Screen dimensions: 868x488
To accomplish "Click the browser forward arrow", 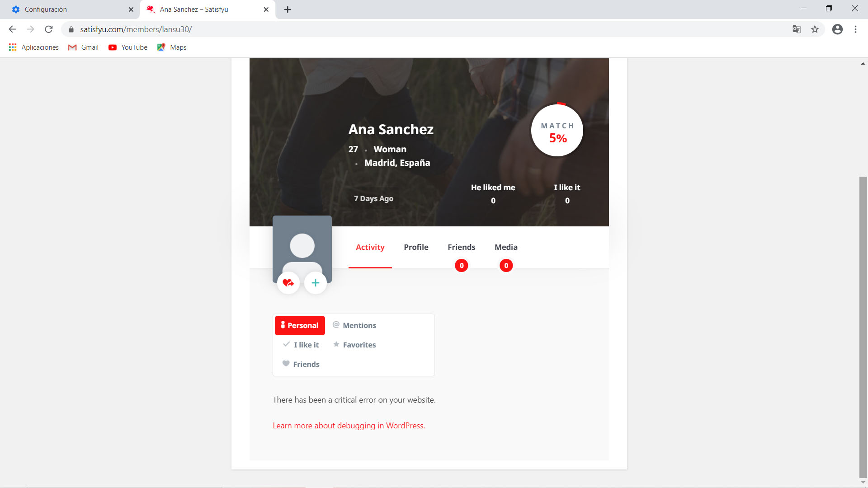I will 30,29.
